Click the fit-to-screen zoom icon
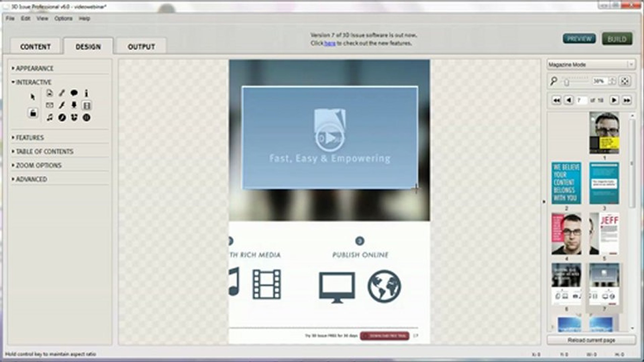Screen dimensions: 644x362 click(x=625, y=81)
